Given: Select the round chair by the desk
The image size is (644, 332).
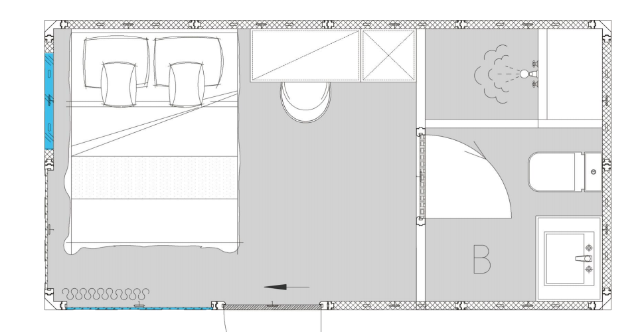Looking at the screenshot, I should click(304, 102).
